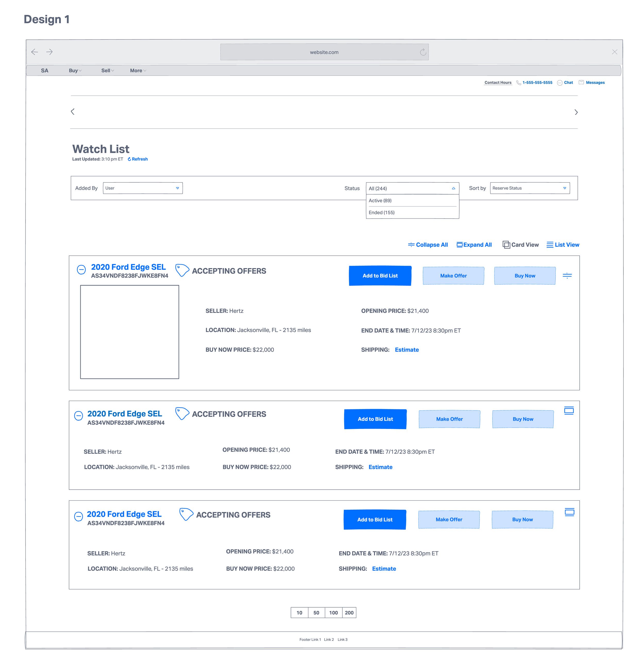Show 100 items per page

tap(334, 612)
